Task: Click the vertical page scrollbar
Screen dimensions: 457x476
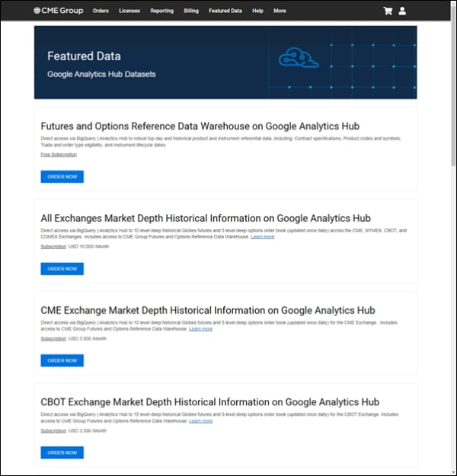Action: (x=452, y=91)
